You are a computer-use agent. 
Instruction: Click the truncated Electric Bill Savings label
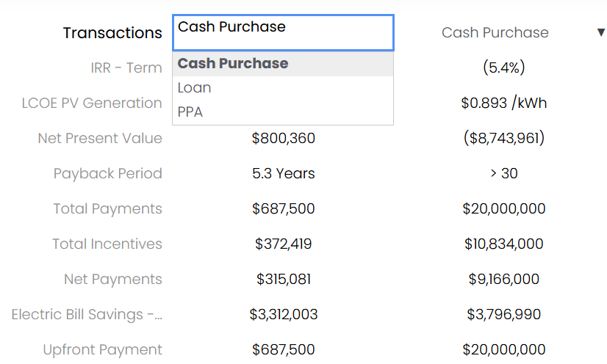click(87, 315)
